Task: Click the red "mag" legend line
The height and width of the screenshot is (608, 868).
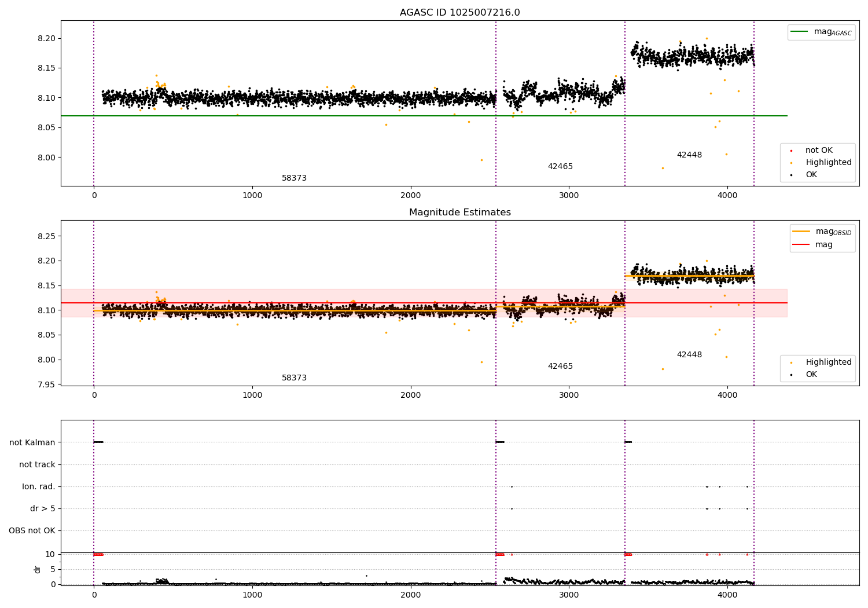Action: [801, 245]
